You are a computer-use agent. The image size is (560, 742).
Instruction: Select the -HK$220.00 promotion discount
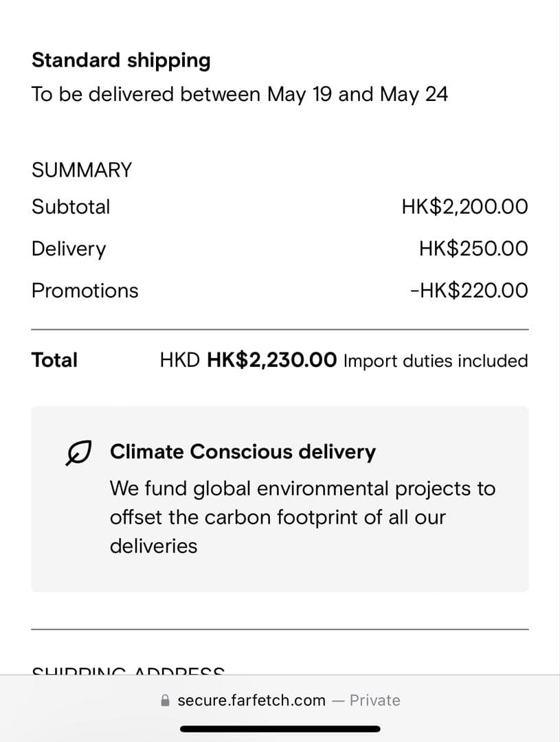tap(469, 291)
